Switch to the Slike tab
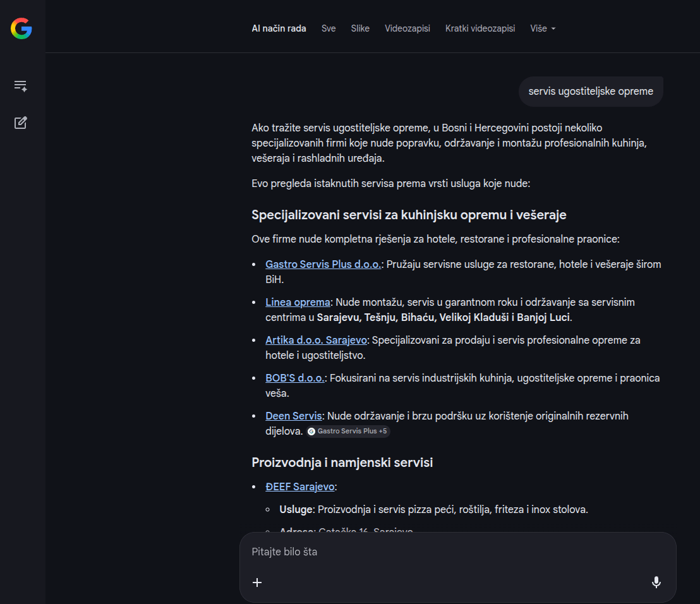The image size is (700, 604). 360,28
